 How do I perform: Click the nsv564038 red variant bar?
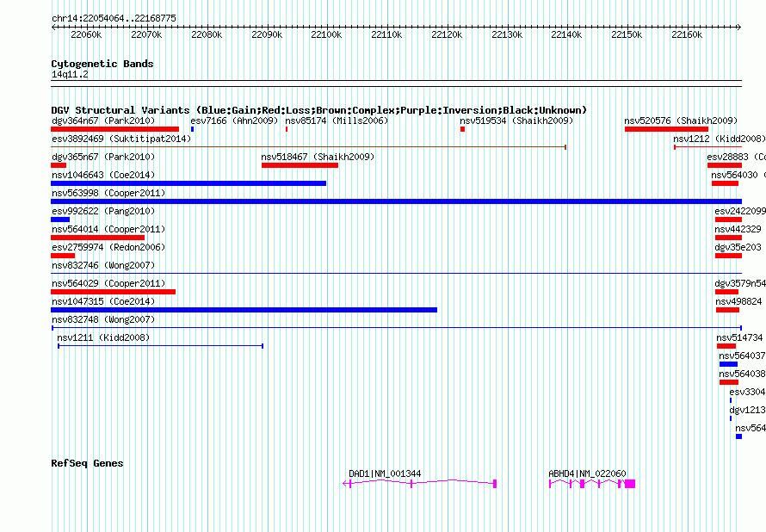tap(729, 382)
